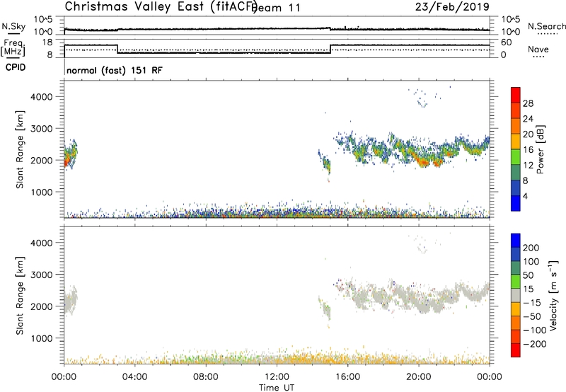Viewport: 566px width, 392px height.
Task: Click the "Nave" legend label
Action: tap(538, 49)
